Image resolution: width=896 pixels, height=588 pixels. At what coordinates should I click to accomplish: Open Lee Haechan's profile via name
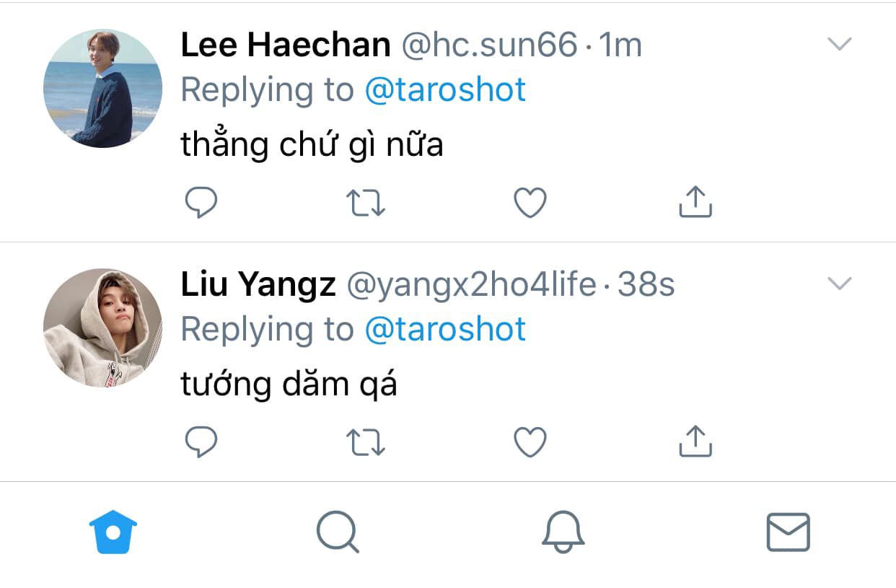(x=286, y=45)
